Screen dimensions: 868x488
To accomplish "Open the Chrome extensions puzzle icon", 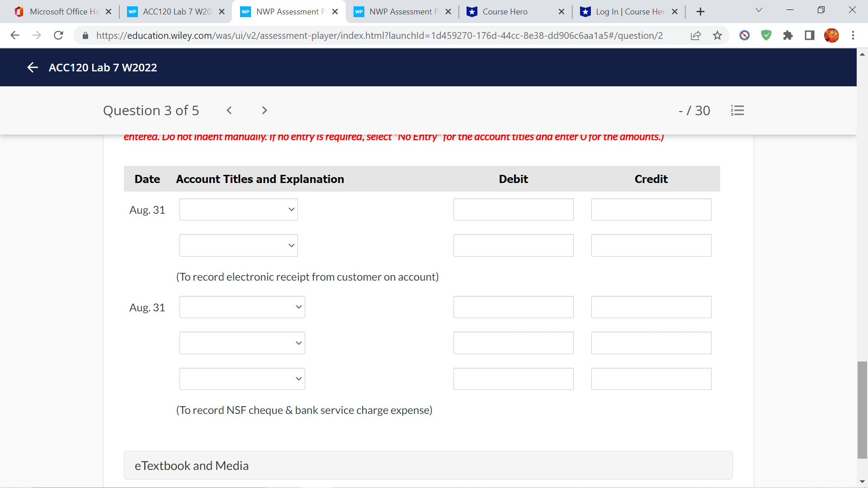I will tap(788, 35).
